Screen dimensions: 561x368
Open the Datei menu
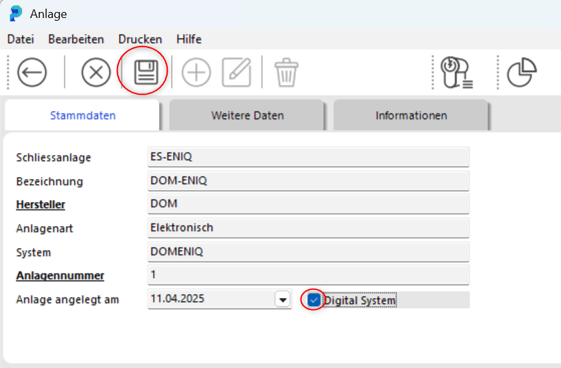click(21, 39)
